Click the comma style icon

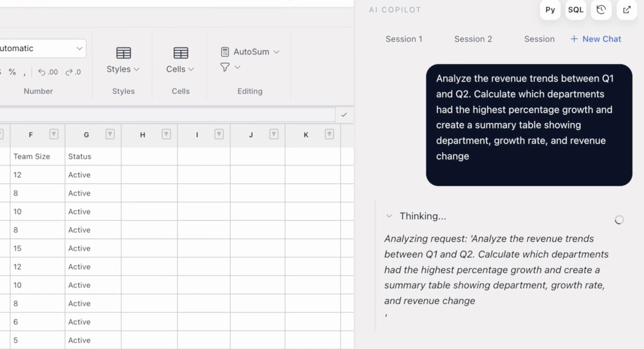[x=25, y=73]
